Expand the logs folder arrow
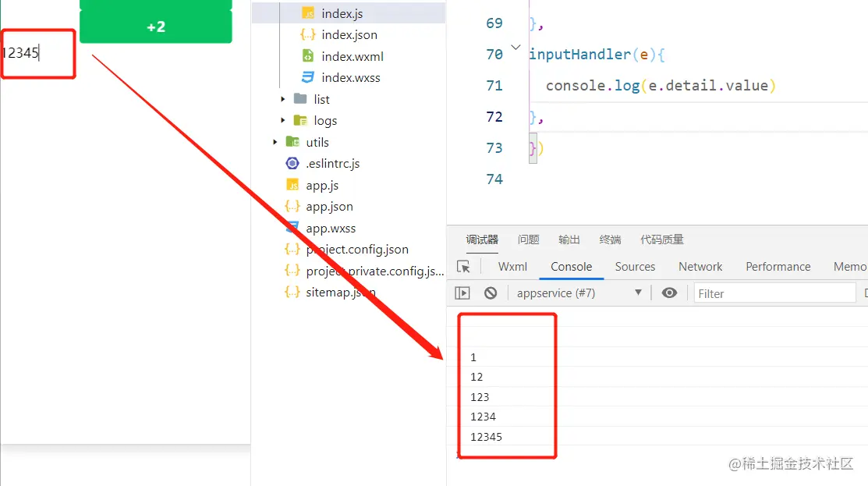Screen dimensions: 868x486 click(x=283, y=120)
